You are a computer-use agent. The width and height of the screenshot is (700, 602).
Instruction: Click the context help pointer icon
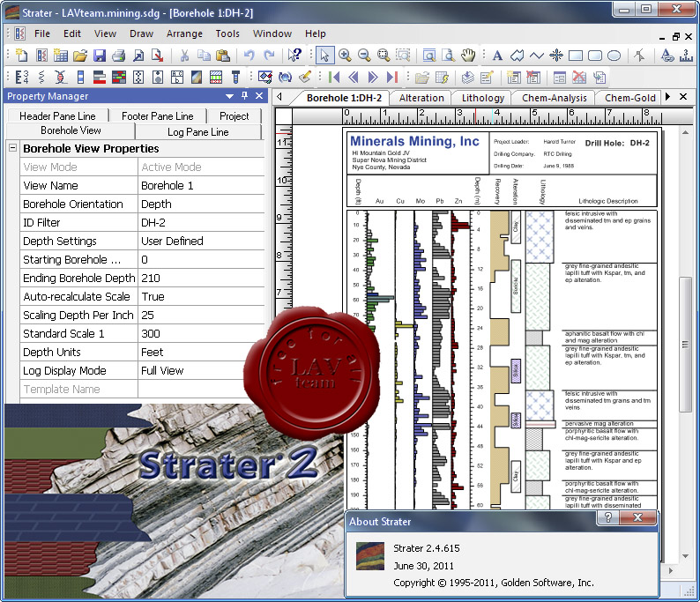[294, 56]
